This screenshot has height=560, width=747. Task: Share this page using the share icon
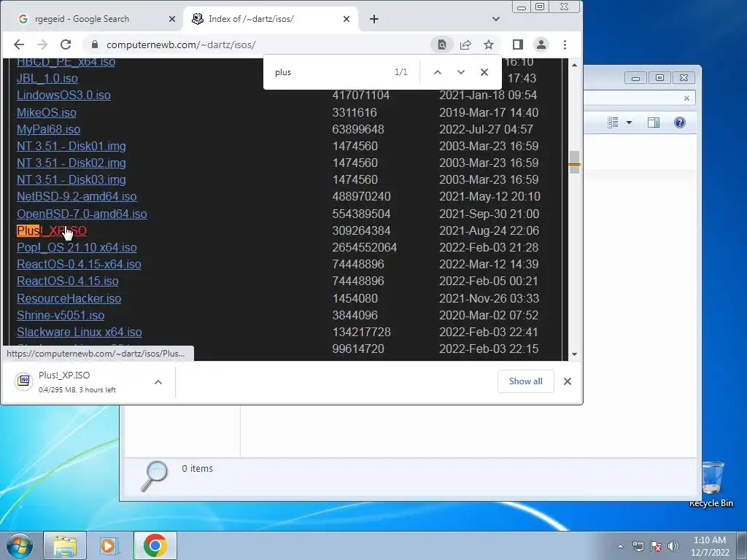(x=465, y=44)
